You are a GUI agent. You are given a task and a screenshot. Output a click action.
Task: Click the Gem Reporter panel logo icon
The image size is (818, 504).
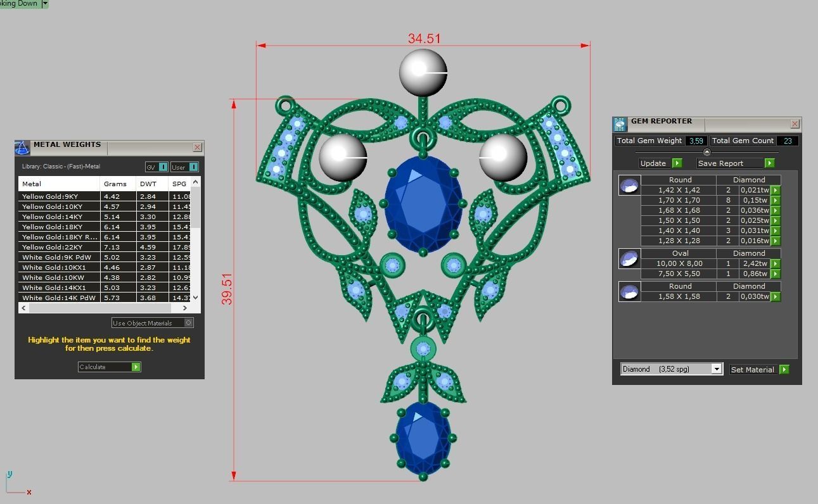pyautogui.click(x=620, y=124)
